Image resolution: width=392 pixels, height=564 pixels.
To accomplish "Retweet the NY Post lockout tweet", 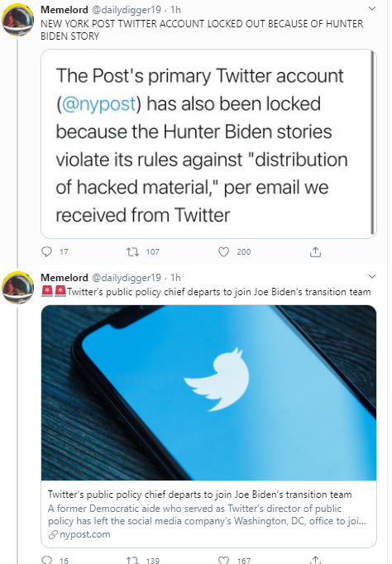I will [132, 251].
